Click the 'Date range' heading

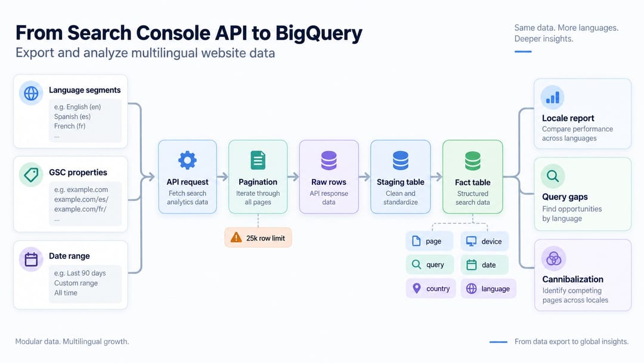click(69, 256)
